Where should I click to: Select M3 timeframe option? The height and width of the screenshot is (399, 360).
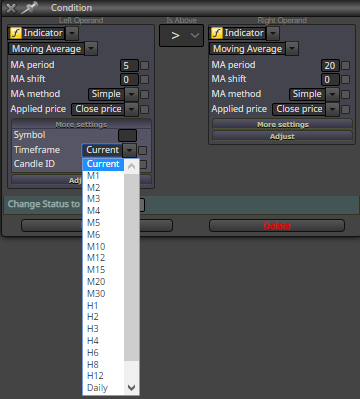pyautogui.click(x=103, y=199)
